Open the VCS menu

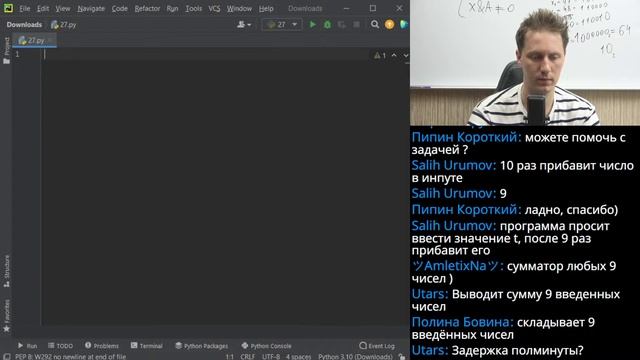coord(214,8)
